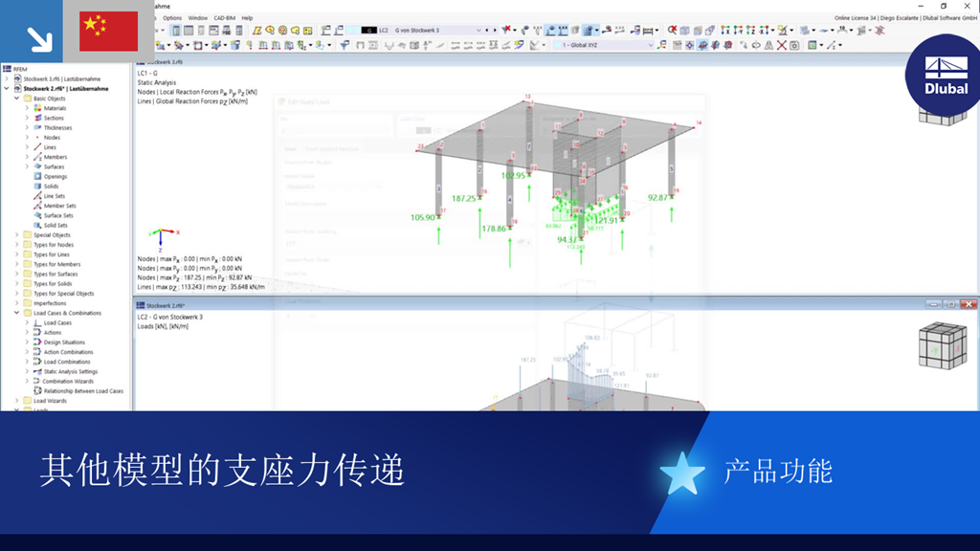Click the camera snapshot tool in the toolbar
The width and height of the screenshot is (980, 551).
tap(793, 44)
